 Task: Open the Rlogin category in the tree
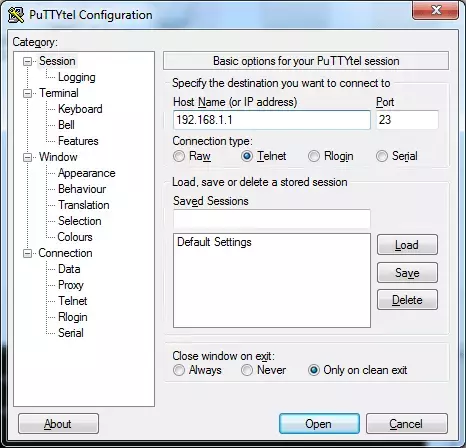73,317
